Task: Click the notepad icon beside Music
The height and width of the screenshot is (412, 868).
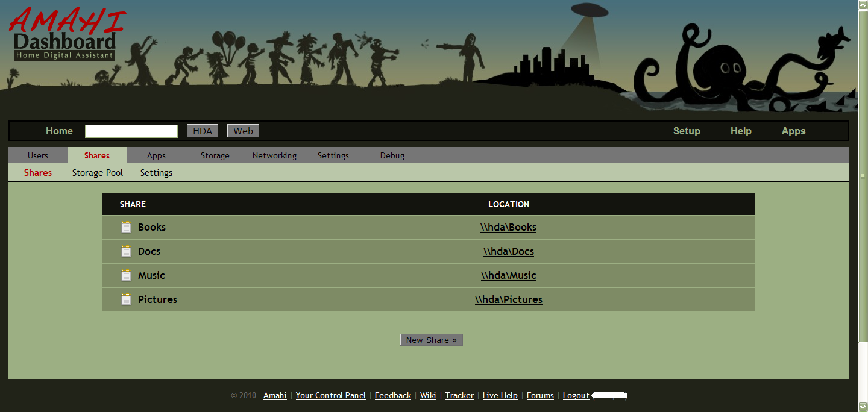Action: coord(126,275)
